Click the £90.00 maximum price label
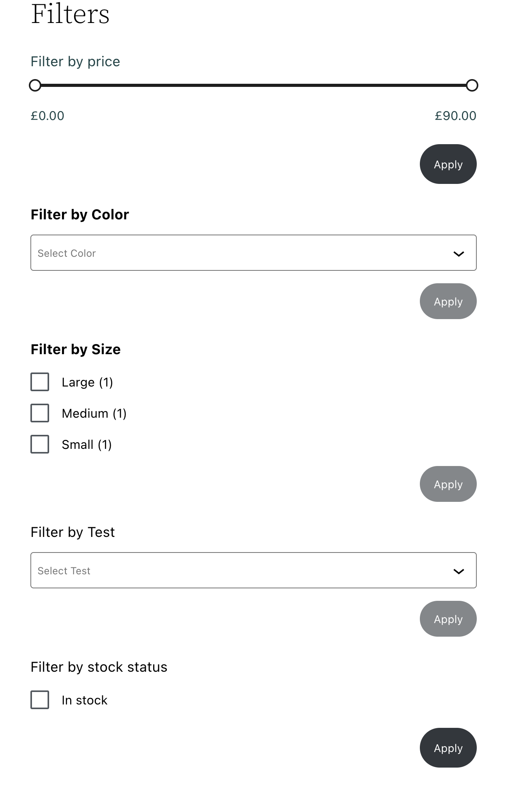 (x=455, y=115)
